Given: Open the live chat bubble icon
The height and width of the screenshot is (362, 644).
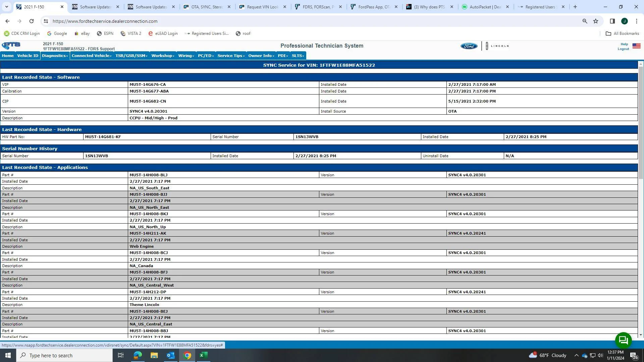Looking at the screenshot, I should [x=623, y=340].
